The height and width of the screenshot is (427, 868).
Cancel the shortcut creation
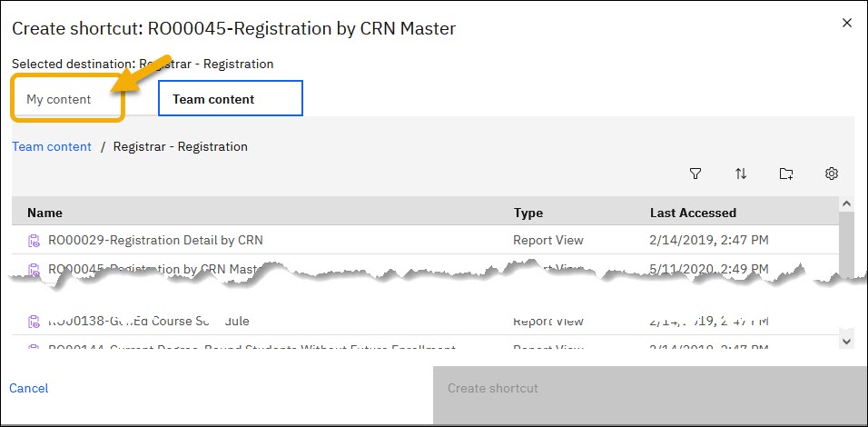(29, 388)
